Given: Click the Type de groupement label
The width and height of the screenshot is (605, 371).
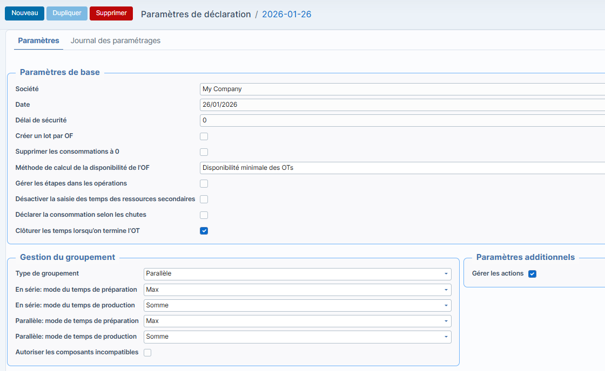Looking at the screenshot, I should (x=47, y=273).
